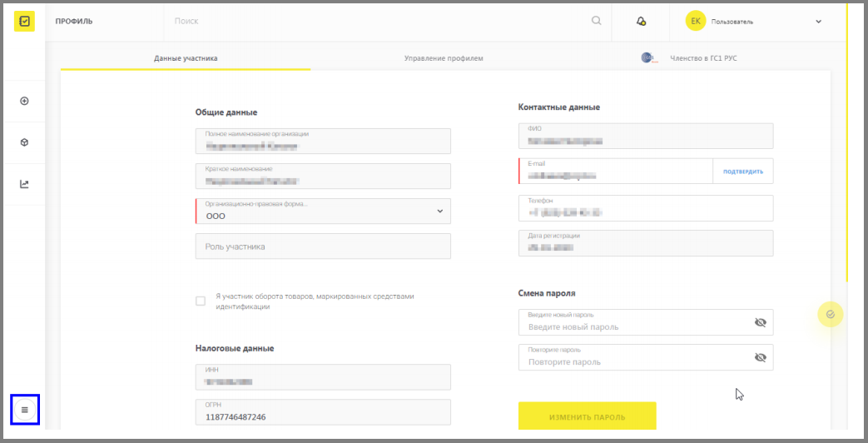Viewport: 868px width, 443px height.
Task: Open notifications bell icon
Action: 641,22
